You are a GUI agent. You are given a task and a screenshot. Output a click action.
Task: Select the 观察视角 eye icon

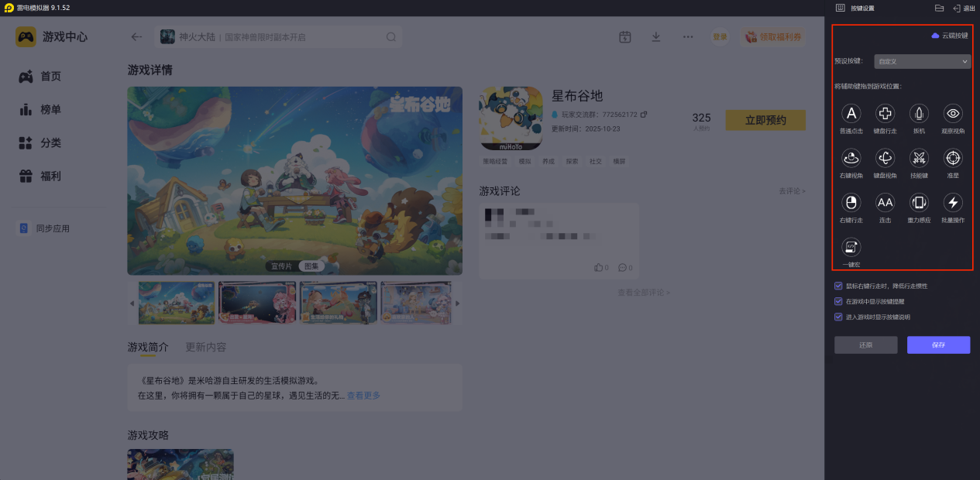click(953, 114)
